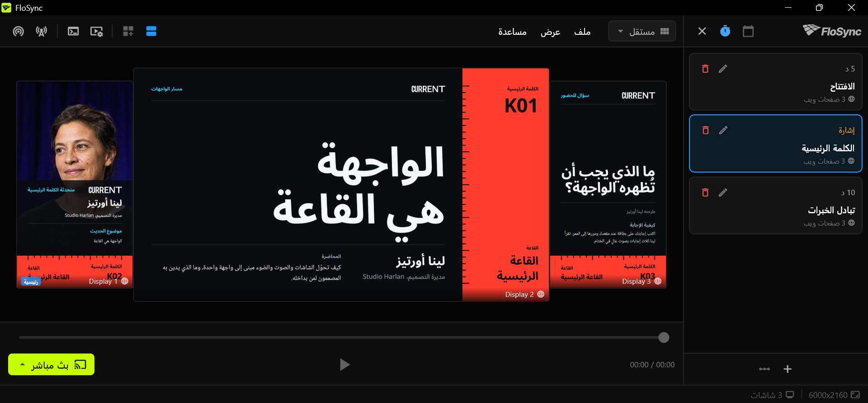Click the Display 1 preview thumbnail
This screenshot has width=868, height=403.
tap(75, 184)
